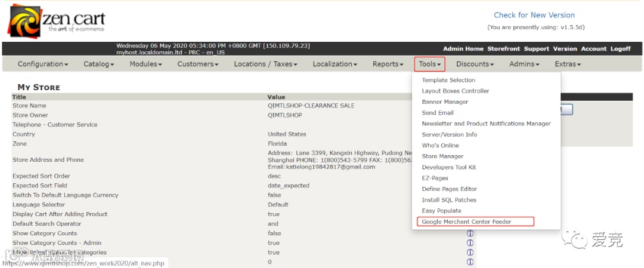Click the Title column header
644x268 pixels.
click(x=19, y=97)
